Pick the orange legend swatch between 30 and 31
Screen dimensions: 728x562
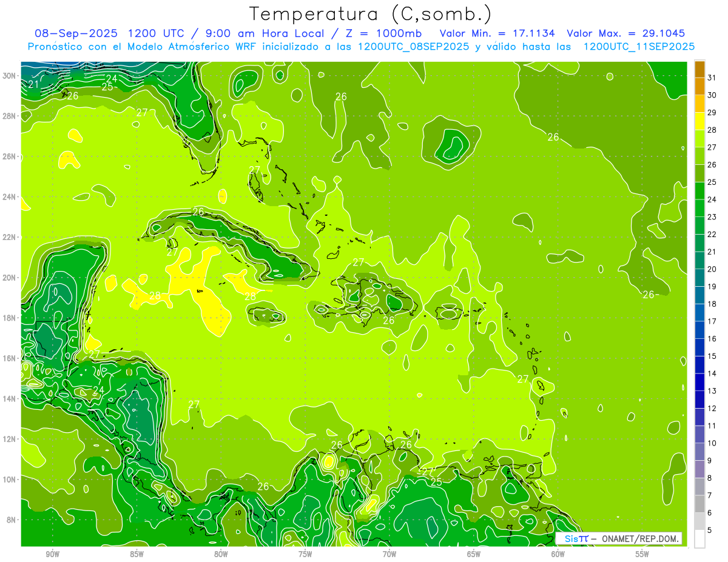[699, 87]
